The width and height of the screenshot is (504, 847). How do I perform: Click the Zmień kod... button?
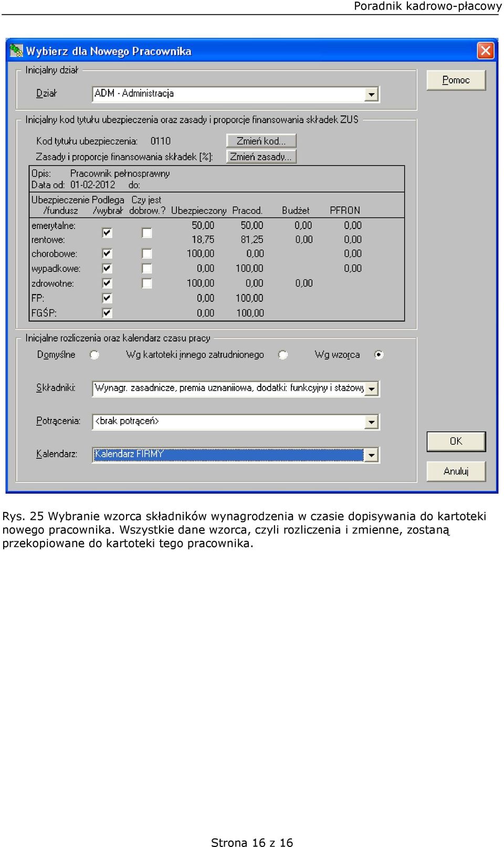tap(261, 141)
